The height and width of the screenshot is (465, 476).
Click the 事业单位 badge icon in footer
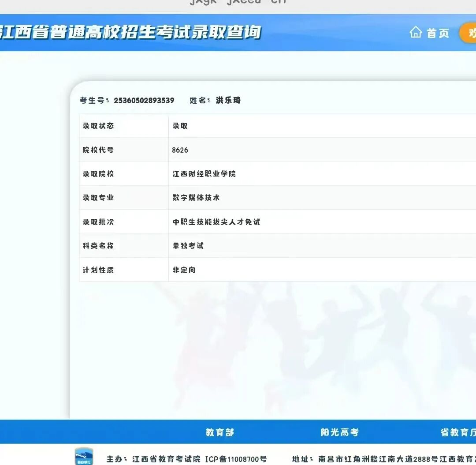click(x=84, y=457)
